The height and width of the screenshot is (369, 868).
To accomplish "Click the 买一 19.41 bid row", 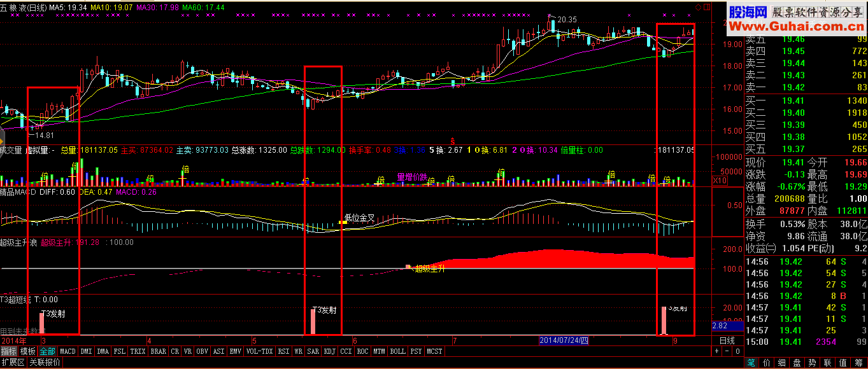I will [806, 101].
